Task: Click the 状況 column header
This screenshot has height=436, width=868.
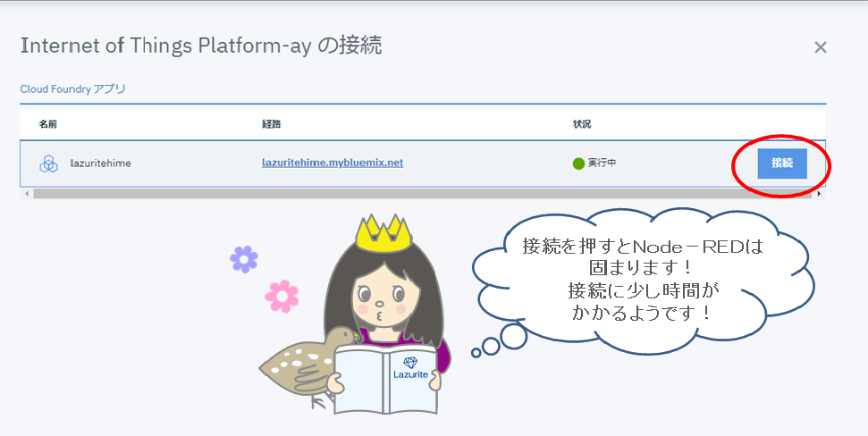Action: [x=582, y=124]
